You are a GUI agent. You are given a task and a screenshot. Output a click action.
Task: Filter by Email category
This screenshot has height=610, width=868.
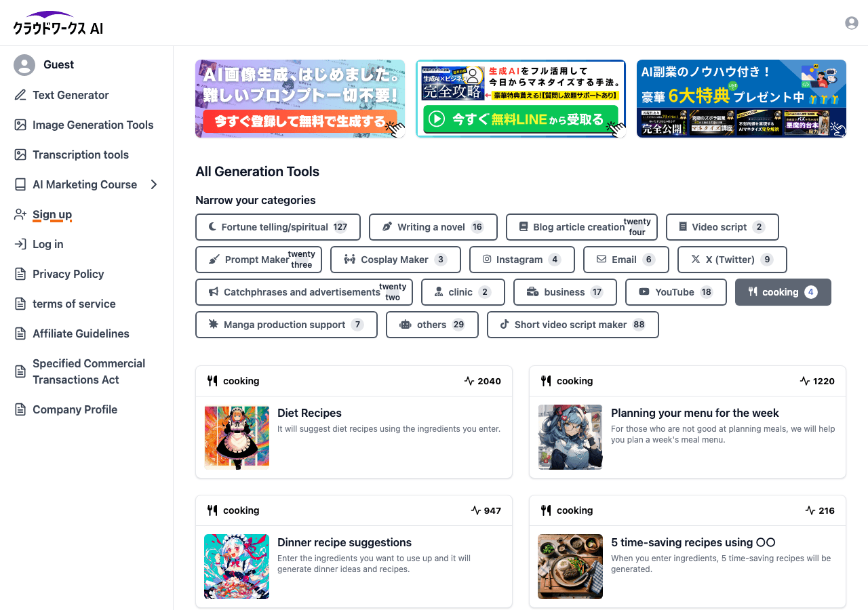tap(626, 260)
